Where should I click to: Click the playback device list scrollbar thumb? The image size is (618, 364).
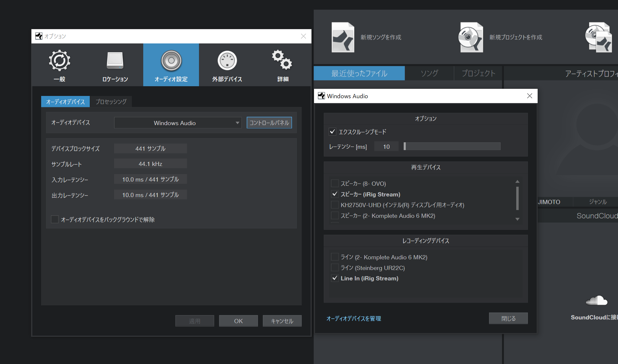[x=517, y=198]
